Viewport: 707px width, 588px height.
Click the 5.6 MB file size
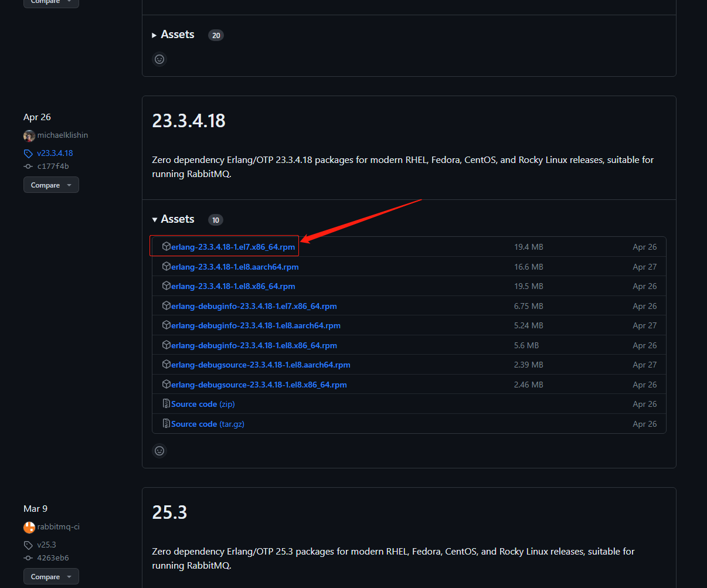(526, 345)
